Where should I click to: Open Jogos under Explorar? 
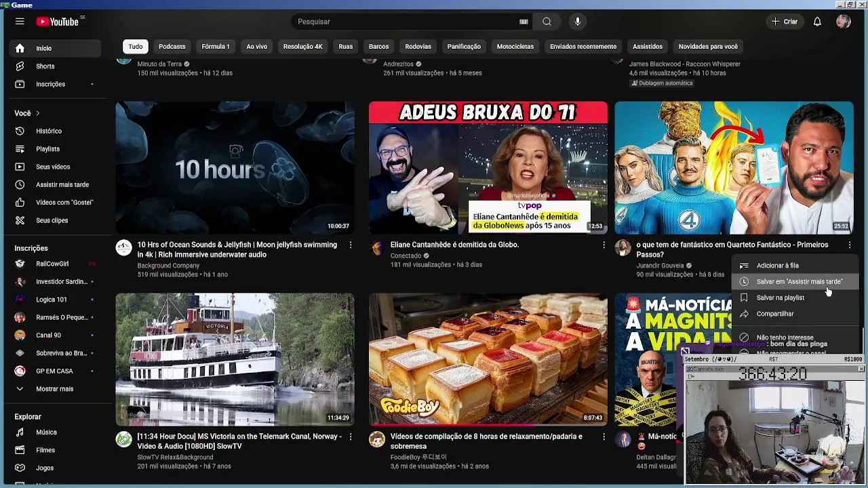point(56,468)
